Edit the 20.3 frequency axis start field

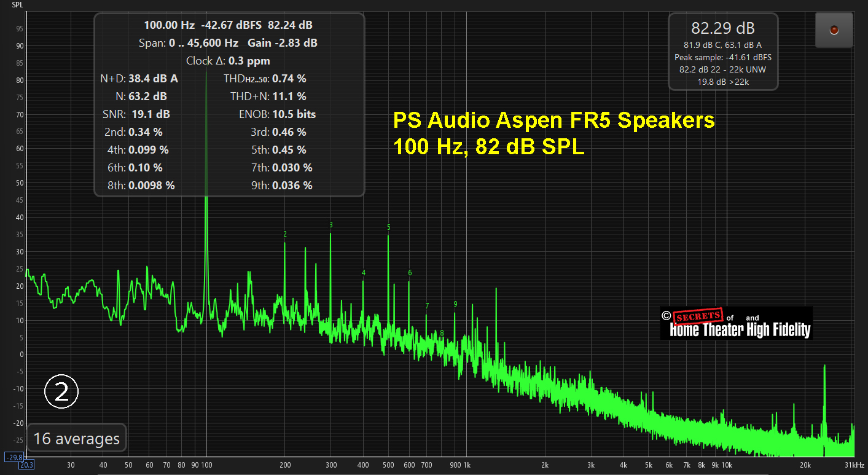point(27,465)
